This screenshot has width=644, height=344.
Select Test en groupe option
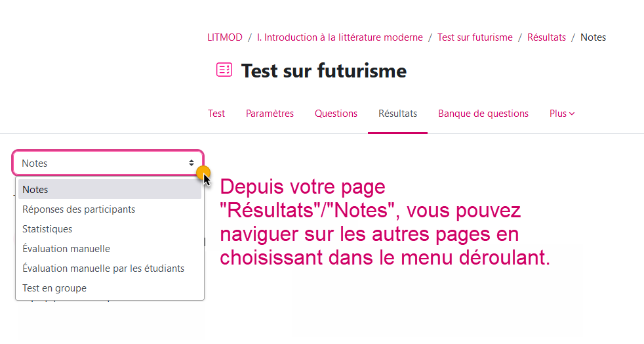pyautogui.click(x=54, y=288)
